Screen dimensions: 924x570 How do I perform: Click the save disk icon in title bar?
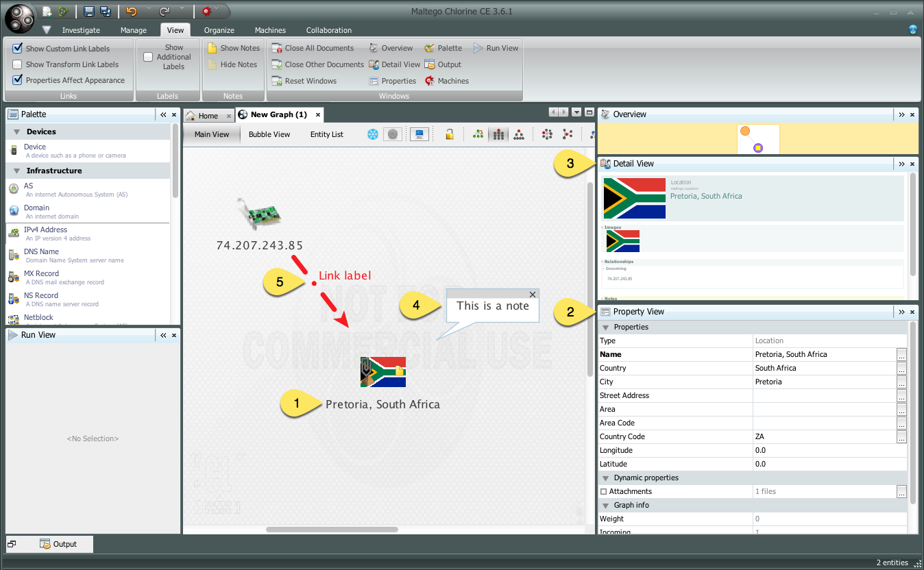89,11
